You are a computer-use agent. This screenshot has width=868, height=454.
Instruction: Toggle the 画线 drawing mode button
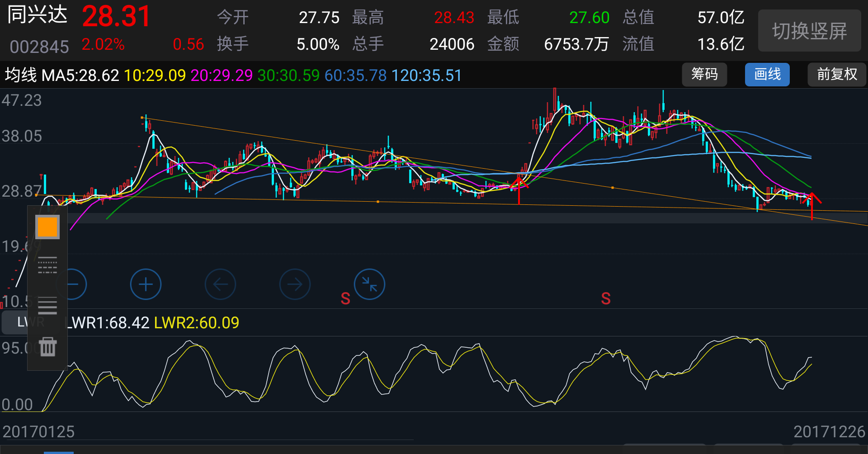click(x=767, y=75)
